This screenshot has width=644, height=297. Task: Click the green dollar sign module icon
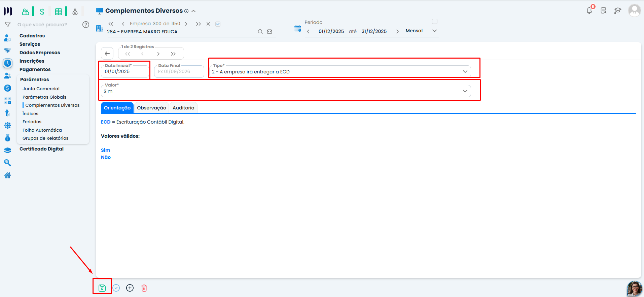tap(42, 12)
